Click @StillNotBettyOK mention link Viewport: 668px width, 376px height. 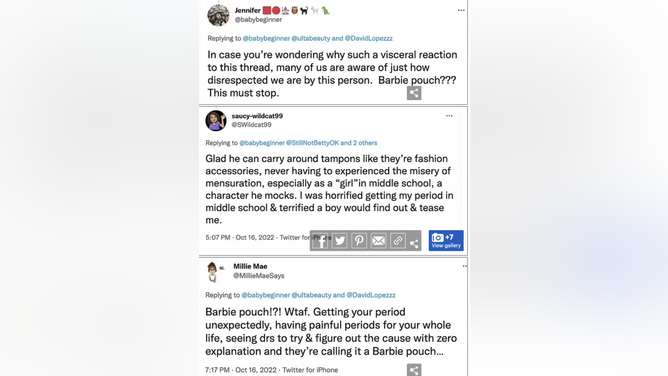pyautogui.click(x=312, y=143)
